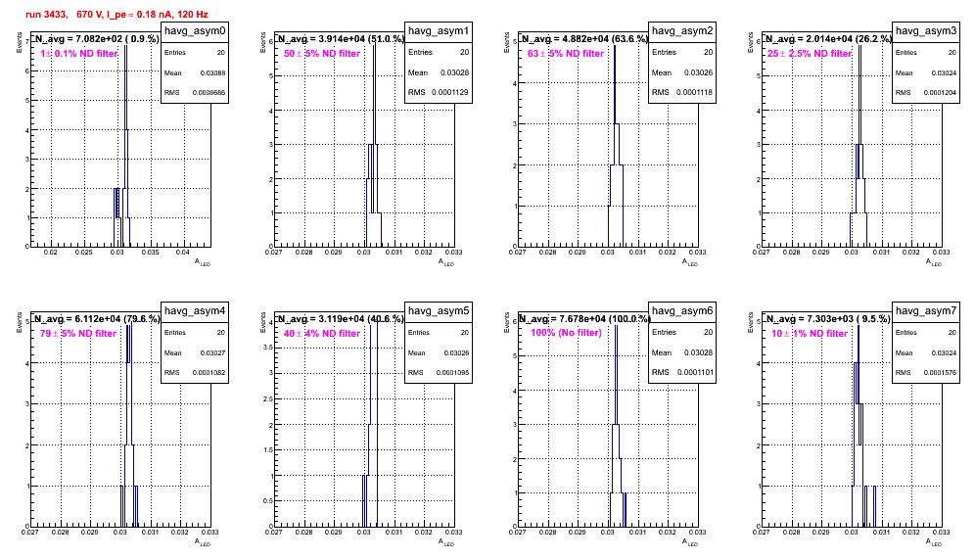
Task: Select the havg_asym1 stats box title
Action: [x=439, y=31]
